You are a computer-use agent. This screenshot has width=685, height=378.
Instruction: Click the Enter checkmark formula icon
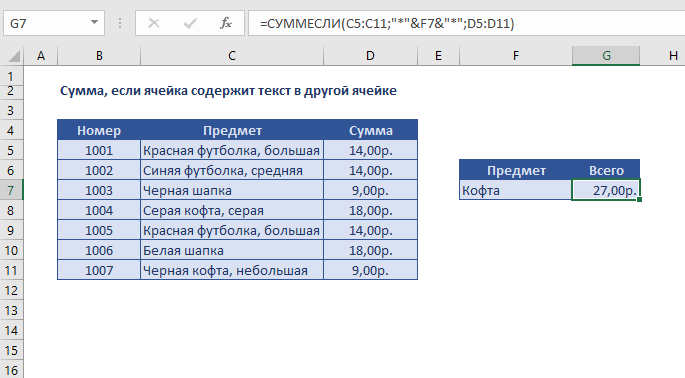[x=190, y=23]
